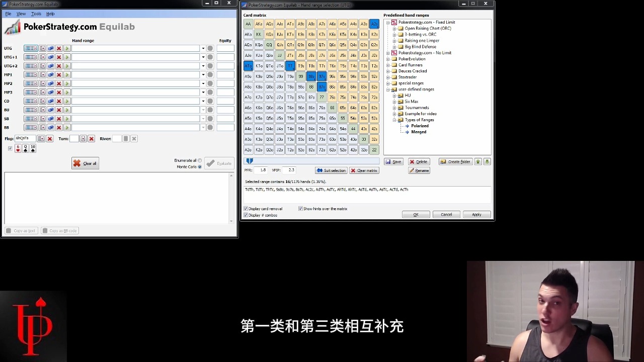Click the Clear matrix button
The width and height of the screenshot is (644, 362).
pyautogui.click(x=364, y=170)
